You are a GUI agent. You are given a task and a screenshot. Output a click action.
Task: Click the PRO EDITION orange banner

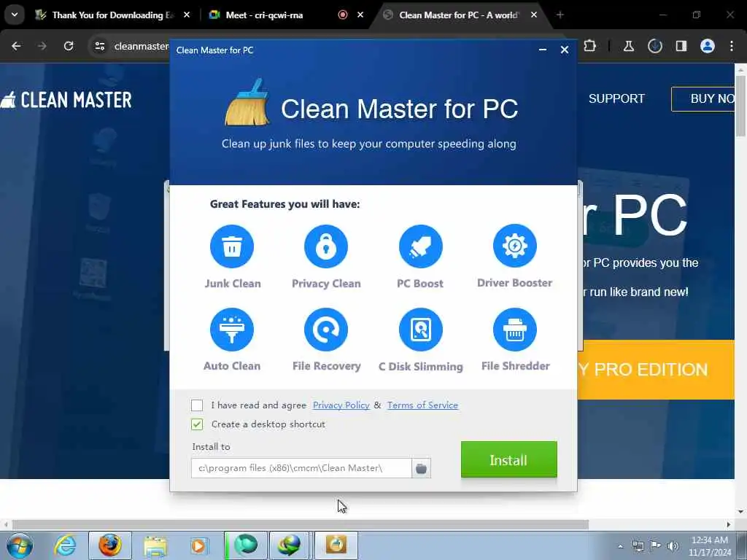656,370
